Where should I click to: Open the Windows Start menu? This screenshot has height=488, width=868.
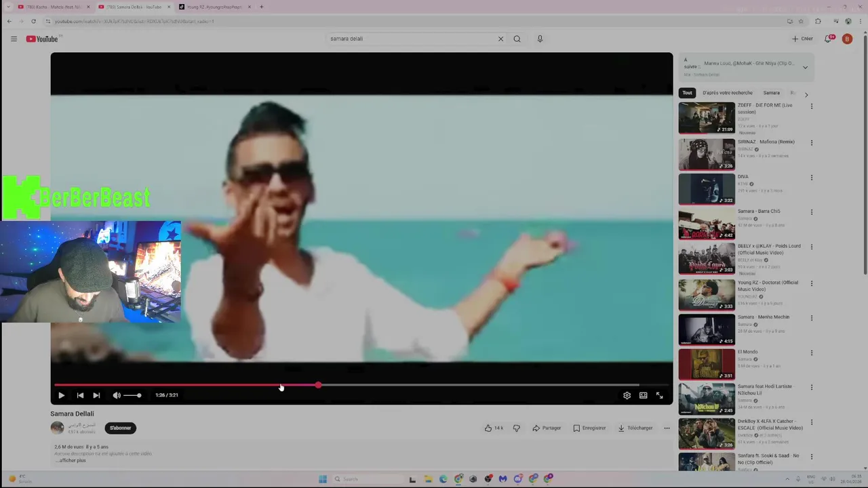(323, 479)
